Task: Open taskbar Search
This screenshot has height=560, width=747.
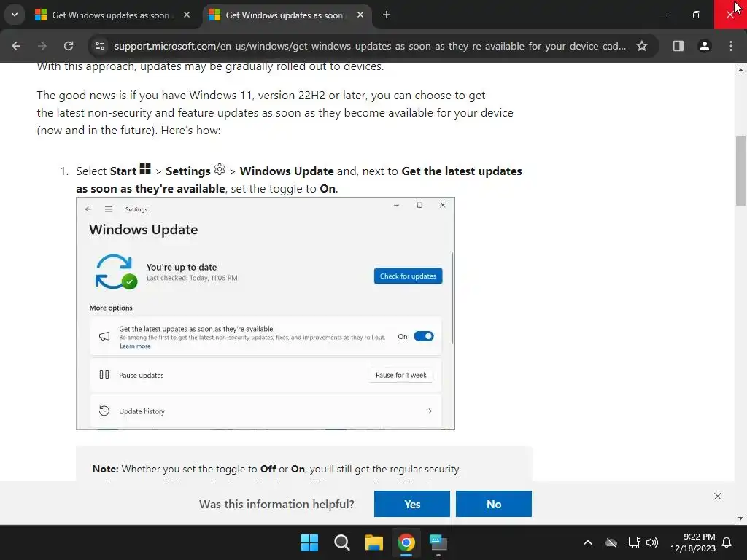Action: pos(341,542)
